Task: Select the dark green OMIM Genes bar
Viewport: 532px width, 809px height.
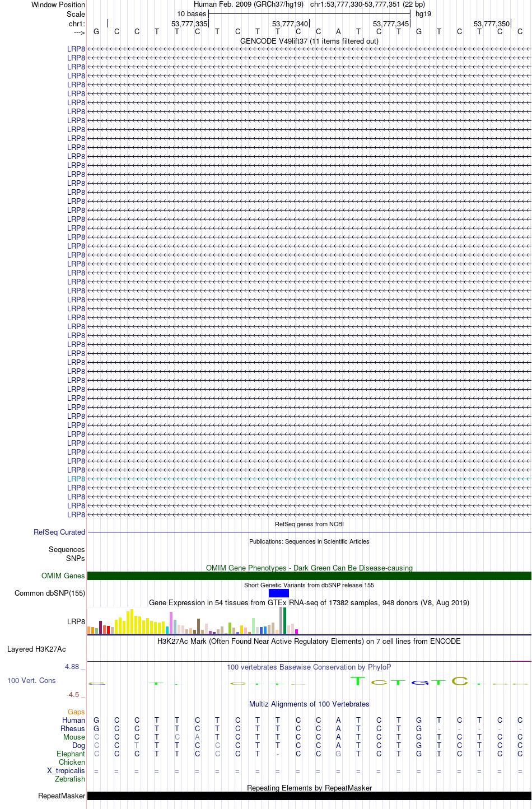Action: pos(309,576)
